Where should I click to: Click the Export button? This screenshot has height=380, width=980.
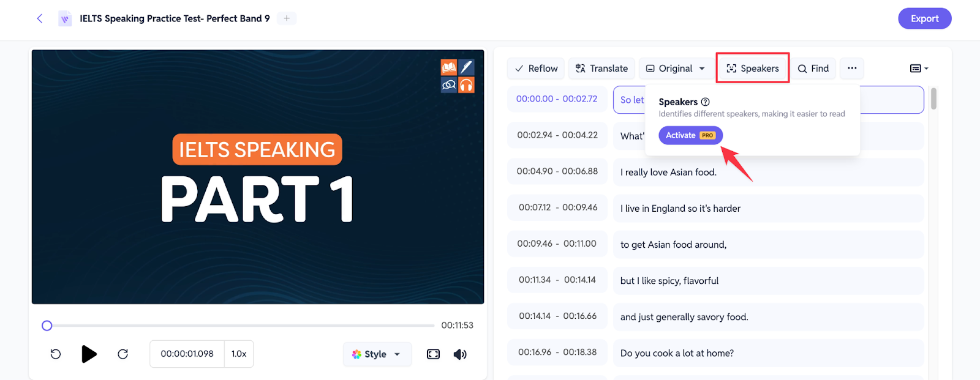924,18
